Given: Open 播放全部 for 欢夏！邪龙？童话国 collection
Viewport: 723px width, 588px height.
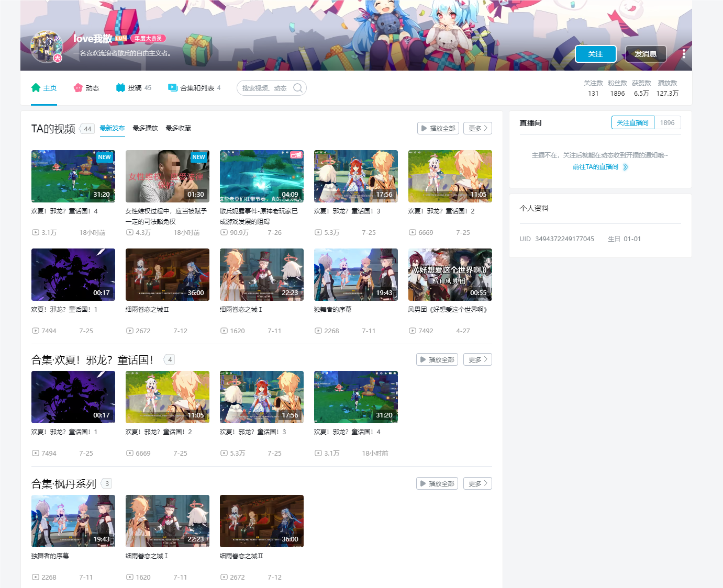Looking at the screenshot, I should [437, 359].
